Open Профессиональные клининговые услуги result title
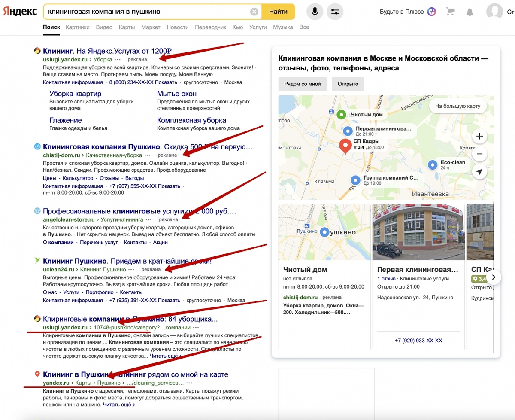This screenshot has height=420, width=515. click(140, 211)
